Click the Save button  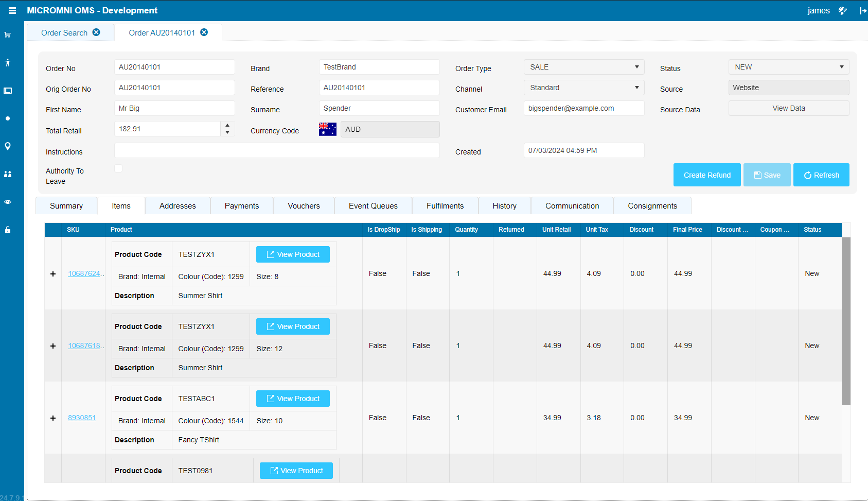767,175
